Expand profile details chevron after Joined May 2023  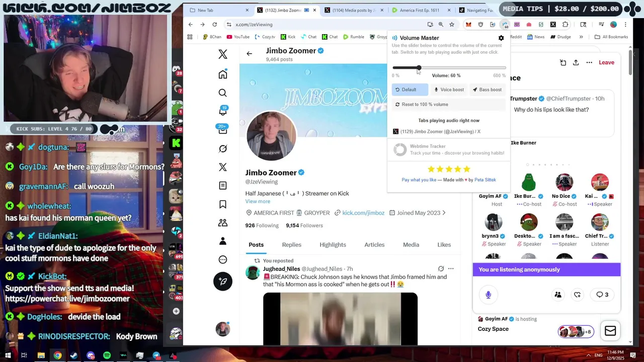(x=444, y=213)
